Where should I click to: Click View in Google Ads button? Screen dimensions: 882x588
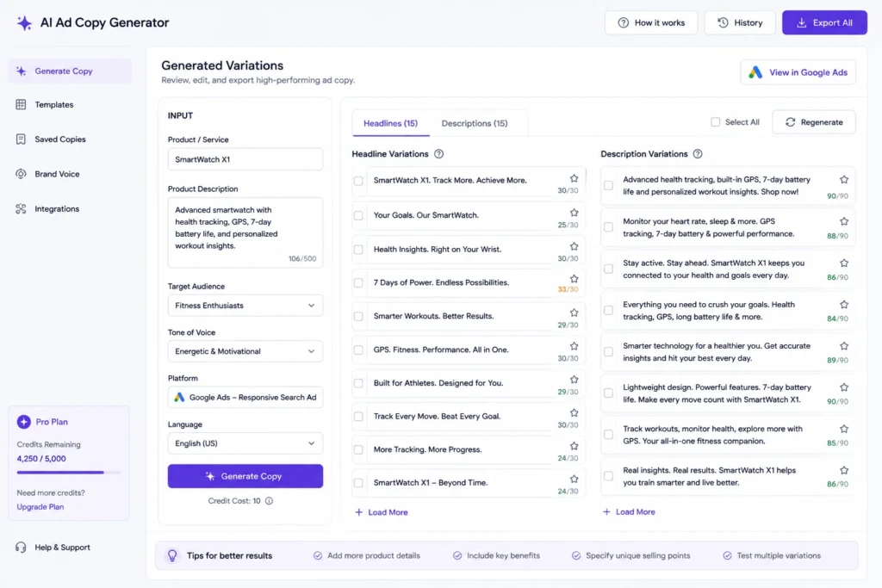[798, 72]
